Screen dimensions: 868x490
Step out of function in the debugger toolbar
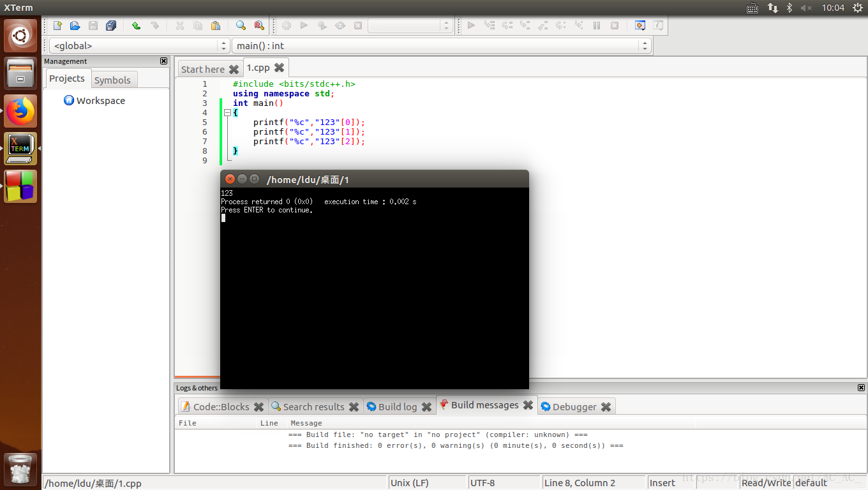click(x=543, y=26)
